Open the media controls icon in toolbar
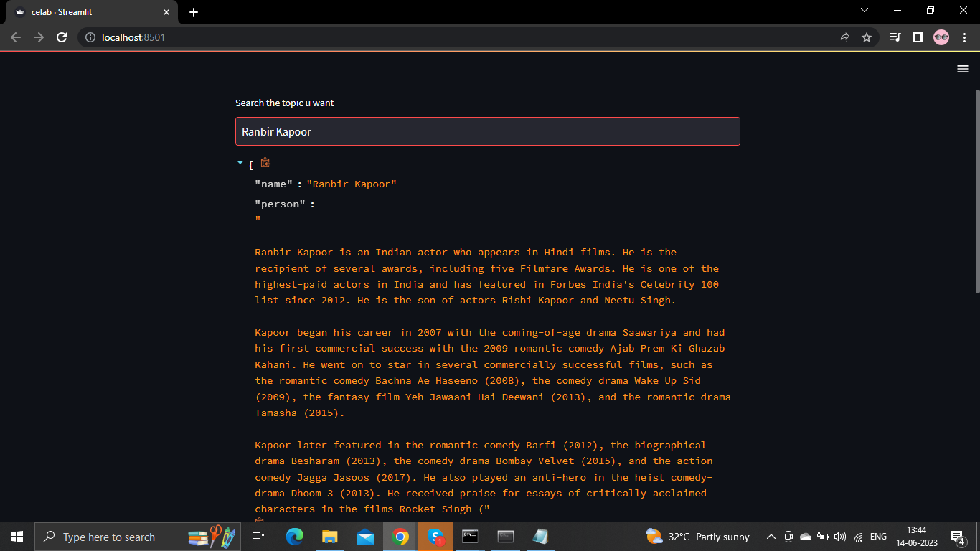Screen dimensions: 980x551 click(895, 37)
